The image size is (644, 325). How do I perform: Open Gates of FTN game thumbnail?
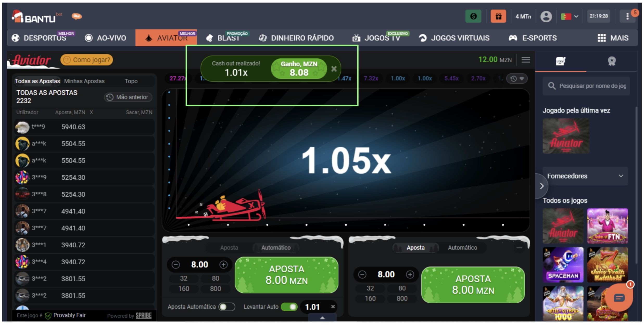point(607,226)
